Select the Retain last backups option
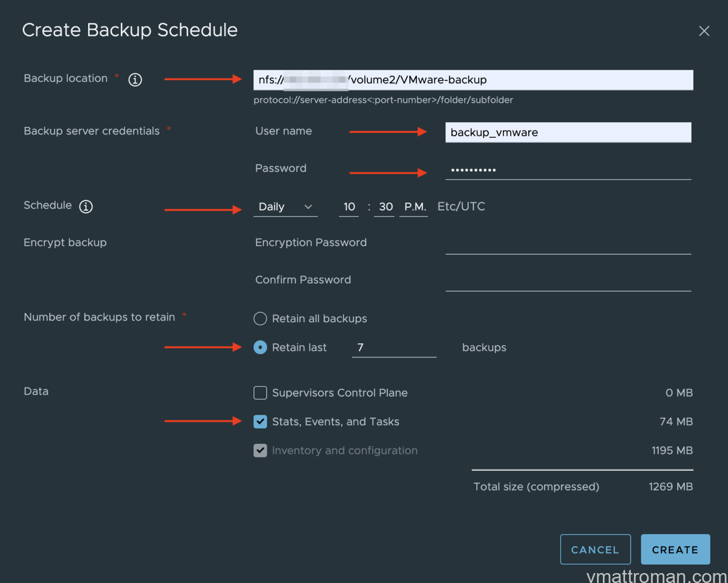This screenshot has height=583, width=728. click(x=260, y=347)
